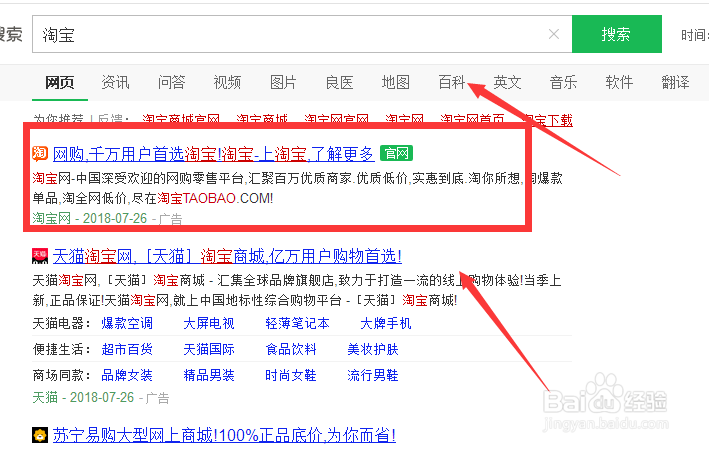Open the 图片 tab

click(283, 82)
